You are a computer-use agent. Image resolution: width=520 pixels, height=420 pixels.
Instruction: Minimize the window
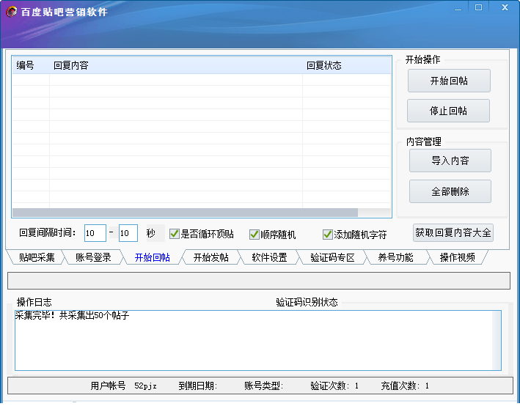[458, 8]
